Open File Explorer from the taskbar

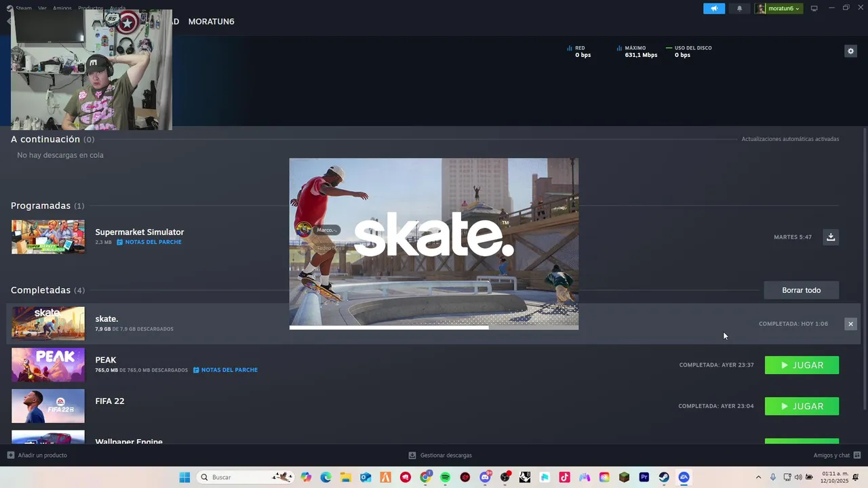pos(346,477)
